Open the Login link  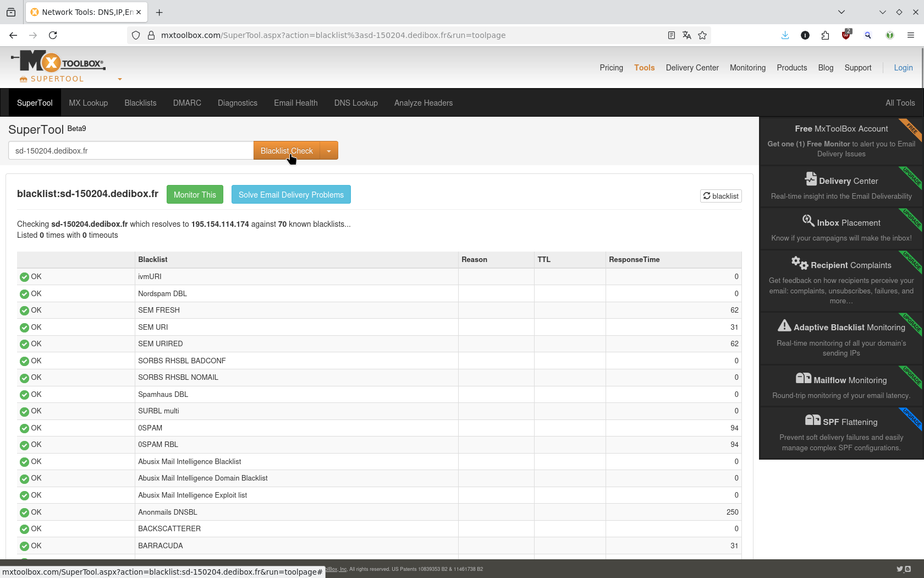(x=903, y=68)
